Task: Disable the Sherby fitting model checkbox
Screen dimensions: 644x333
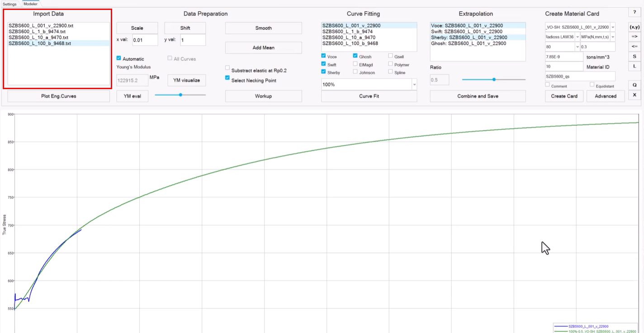Action: (x=323, y=72)
